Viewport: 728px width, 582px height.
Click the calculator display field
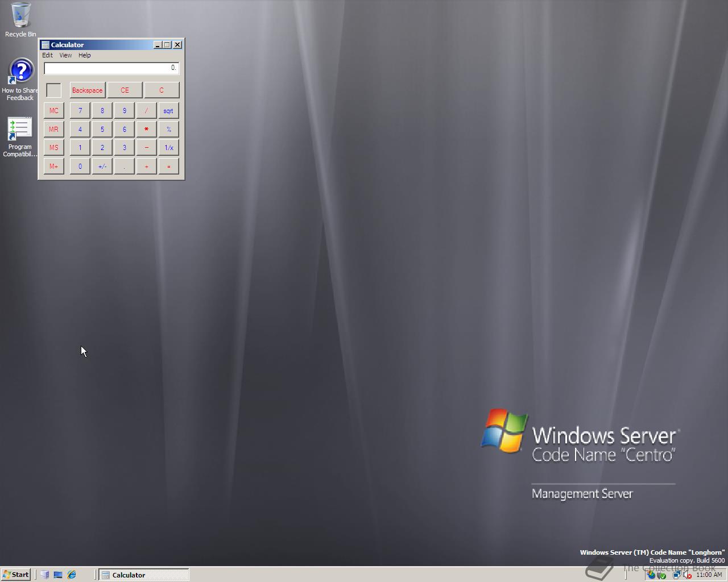pyautogui.click(x=111, y=68)
